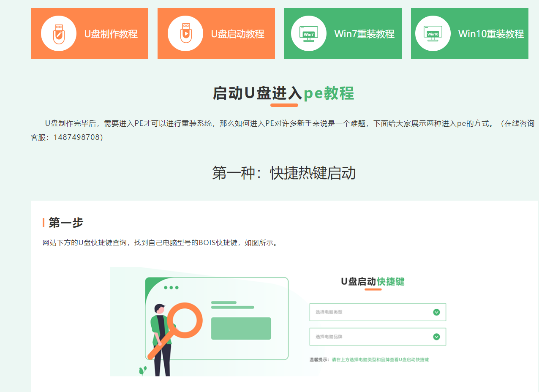Click the orange bar beside 第一步
Screen dimensions: 539x392
(x=44, y=221)
